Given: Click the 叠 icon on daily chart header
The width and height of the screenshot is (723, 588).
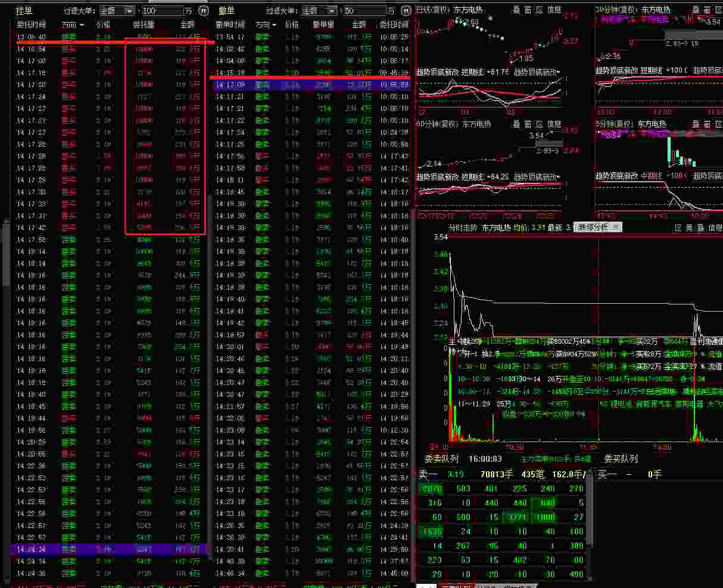Looking at the screenshot, I should point(516,10).
